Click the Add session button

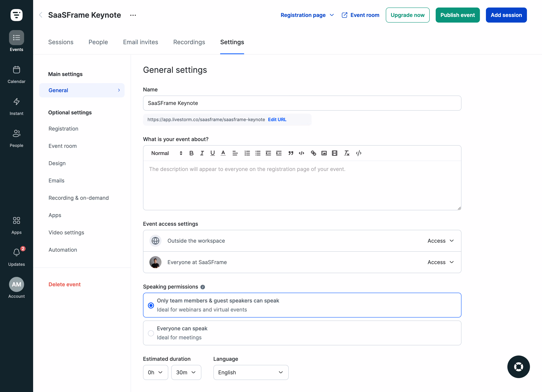(506, 15)
